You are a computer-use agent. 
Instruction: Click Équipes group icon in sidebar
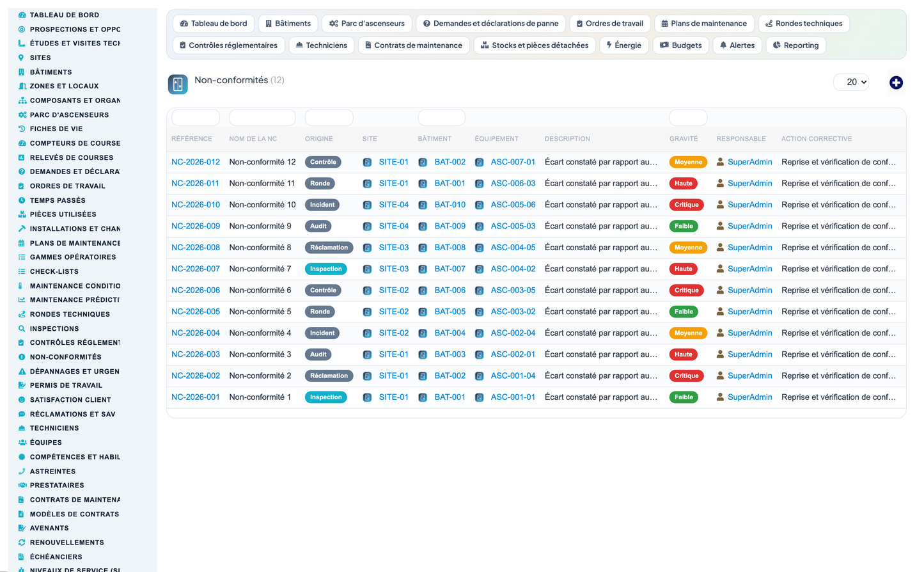22,443
